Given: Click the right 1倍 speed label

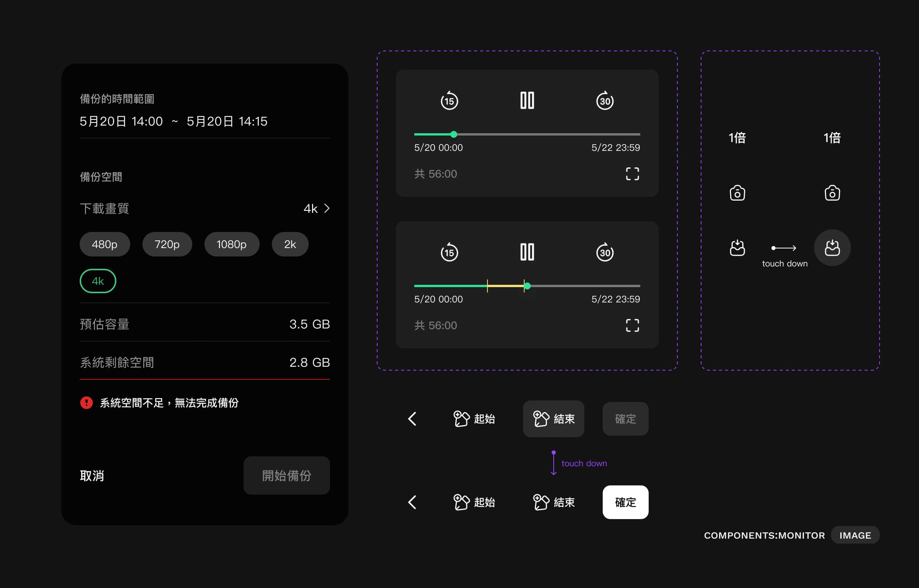Looking at the screenshot, I should coord(832,138).
